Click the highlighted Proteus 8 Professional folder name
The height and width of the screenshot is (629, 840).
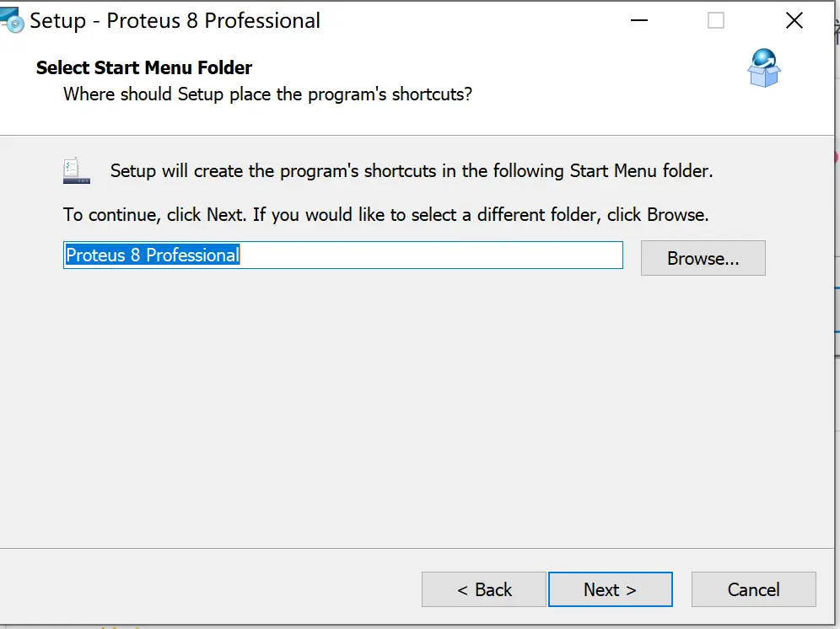tap(153, 255)
